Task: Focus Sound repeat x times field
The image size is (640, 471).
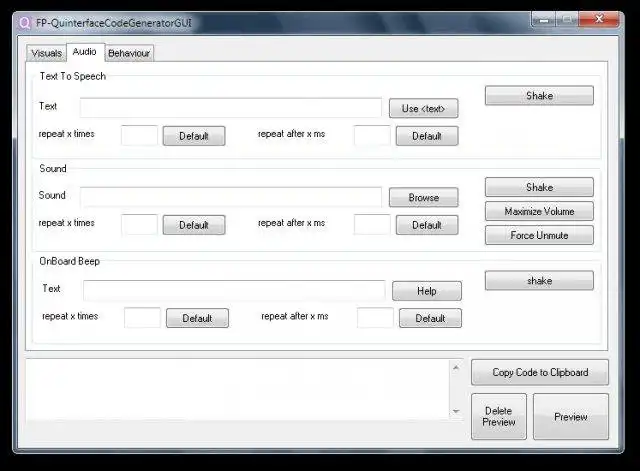Action: click(140, 224)
